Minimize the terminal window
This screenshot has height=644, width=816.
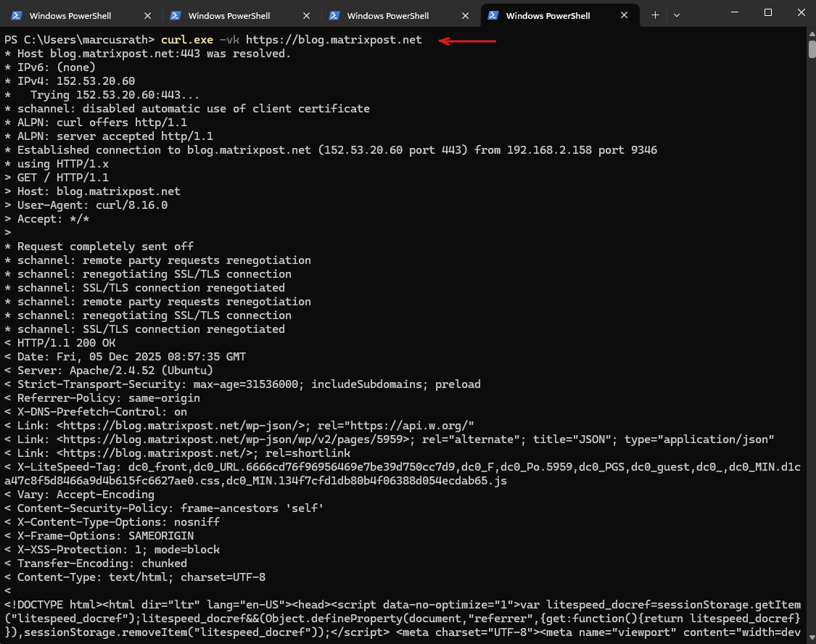tap(735, 13)
